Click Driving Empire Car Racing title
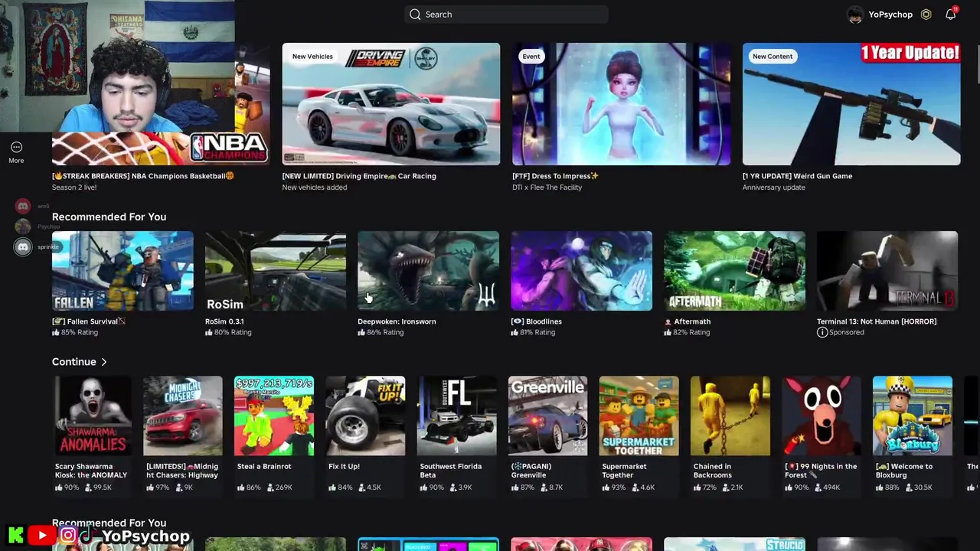Viewport: 980px width, 551px height. click(x=359, y=176)
